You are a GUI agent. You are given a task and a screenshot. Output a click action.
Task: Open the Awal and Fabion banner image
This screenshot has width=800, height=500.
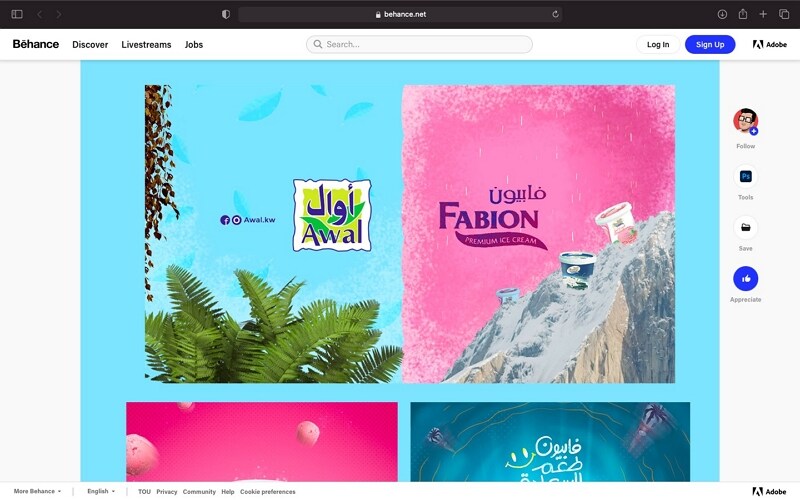pyautogui.click(x=410, y=234)
